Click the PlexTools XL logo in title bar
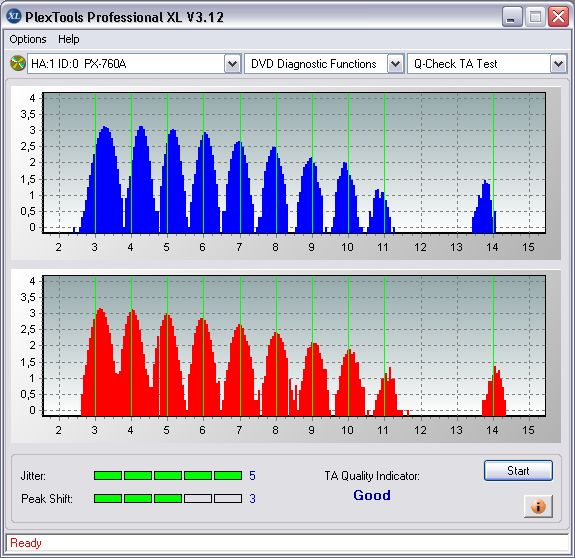Image resolution: width=575 pixels, height=558 pixels. point(14,16)
